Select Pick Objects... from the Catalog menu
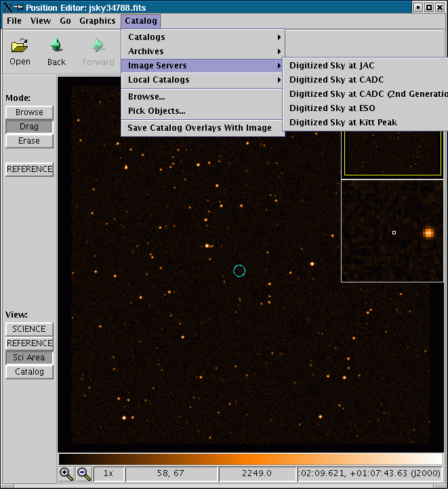The width and height of the screenshot is (448, 489). (x=157, y=111)
